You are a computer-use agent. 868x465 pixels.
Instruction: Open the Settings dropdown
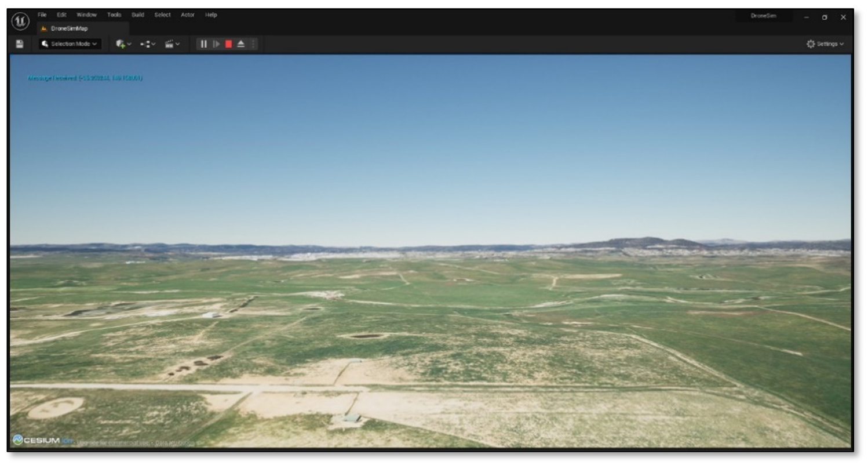click(825, 44)
